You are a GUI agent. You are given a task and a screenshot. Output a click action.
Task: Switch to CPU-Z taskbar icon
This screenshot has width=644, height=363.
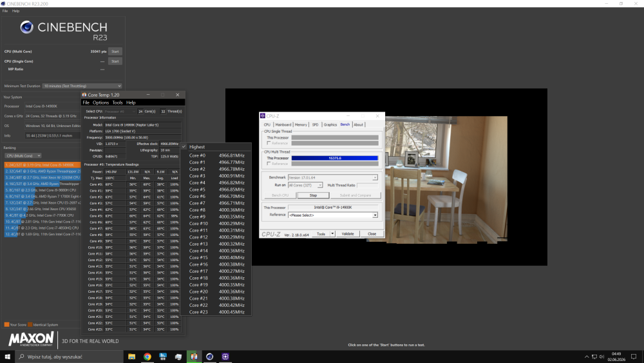pos(225,357)
